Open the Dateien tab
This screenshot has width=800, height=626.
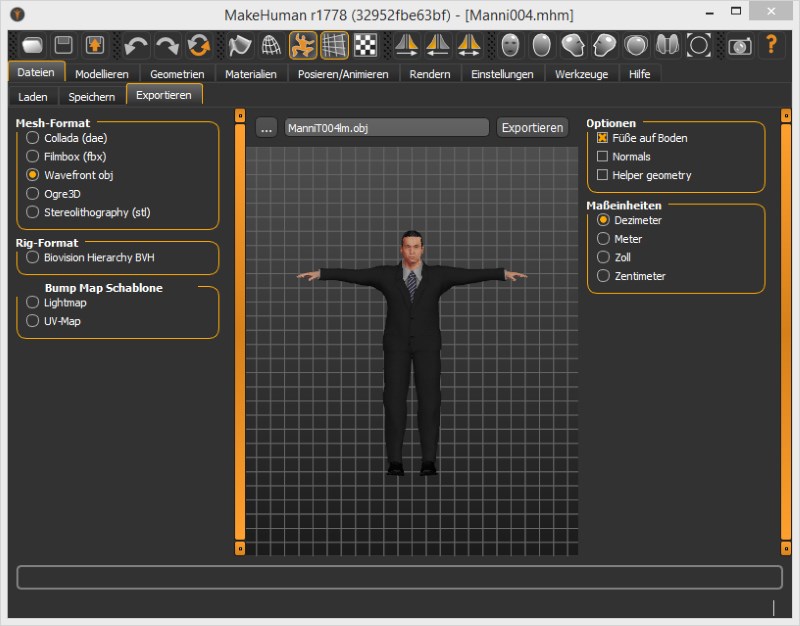pos(36,72)
